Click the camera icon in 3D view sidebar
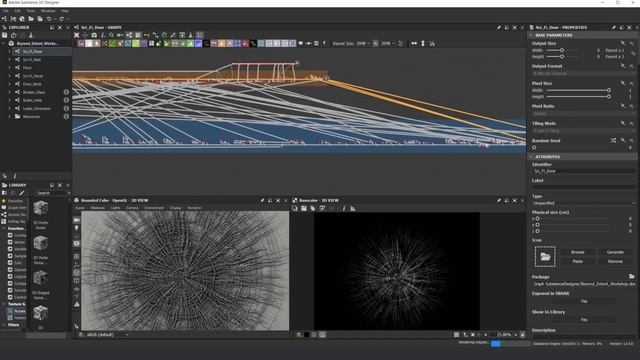 [76, 220]
